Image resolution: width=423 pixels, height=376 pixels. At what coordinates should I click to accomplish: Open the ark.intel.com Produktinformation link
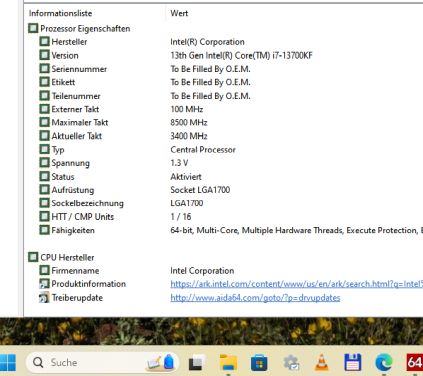[296, 284]
